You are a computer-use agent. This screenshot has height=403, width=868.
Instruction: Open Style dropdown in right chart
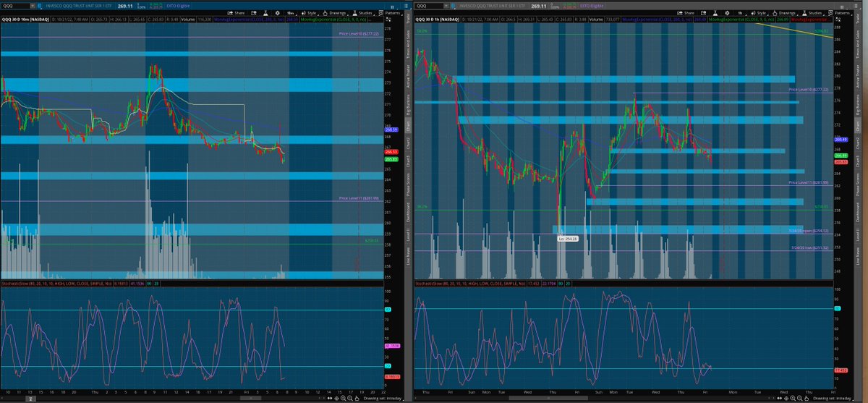pos(759,13)
